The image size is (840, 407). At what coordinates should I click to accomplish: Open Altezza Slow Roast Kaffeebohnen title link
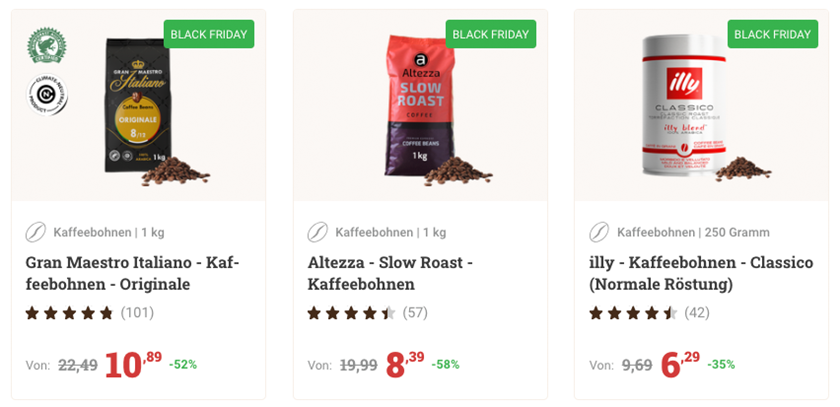[x=390, y=273]
